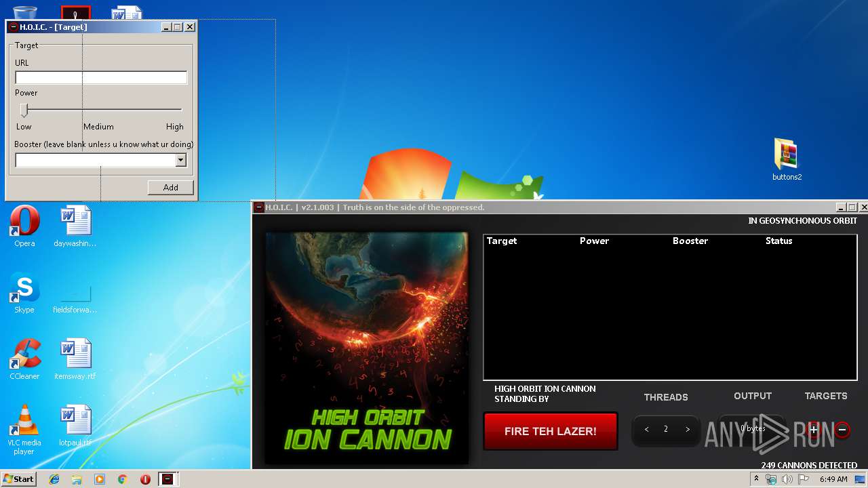Open the VLC media player shortcut
The height and width of the screenshot is (488, 868).
coord(24,430)
